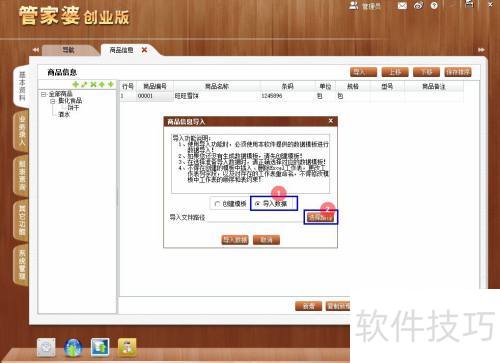
Task: Click the green up-arrow move icon
Action: (x=102, y=85)
